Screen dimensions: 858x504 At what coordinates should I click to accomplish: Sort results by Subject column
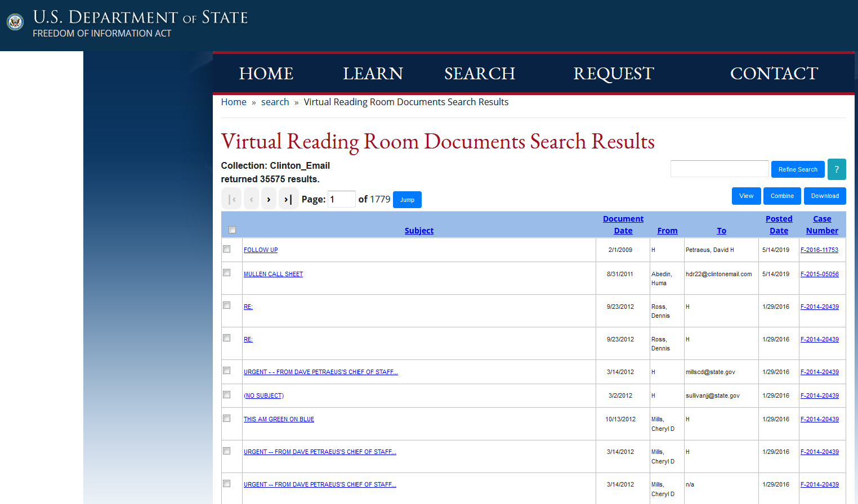pos(419,231)
